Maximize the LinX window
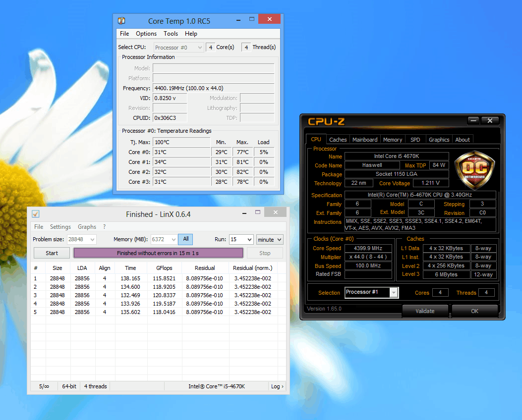 pyautogui.click(x=258, y=212)
